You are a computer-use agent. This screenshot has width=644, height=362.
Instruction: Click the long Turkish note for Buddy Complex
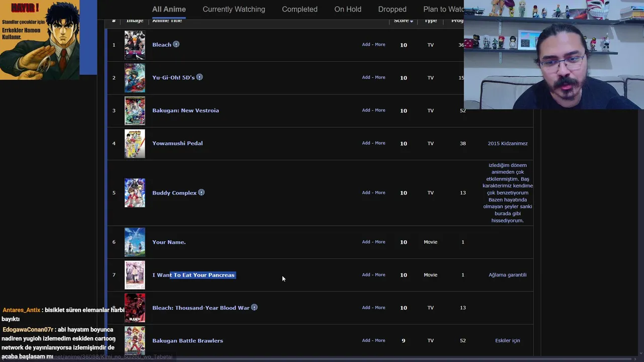pos(508,193)
